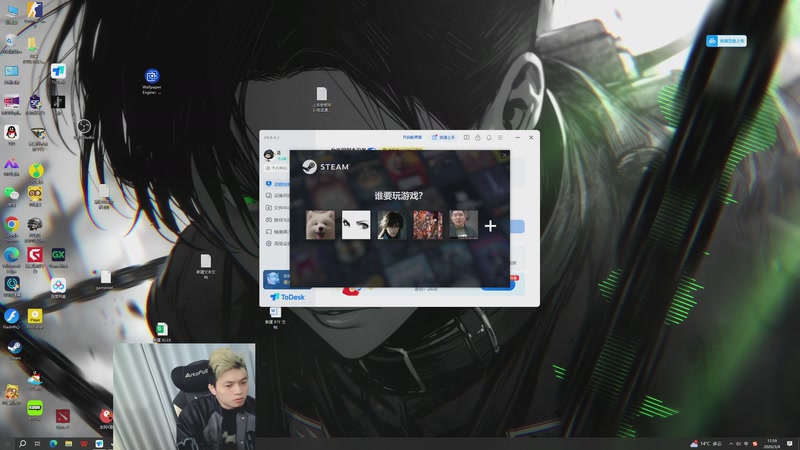Show taskbar clock and date
The image size is (800, 450).
click(772, 443)
